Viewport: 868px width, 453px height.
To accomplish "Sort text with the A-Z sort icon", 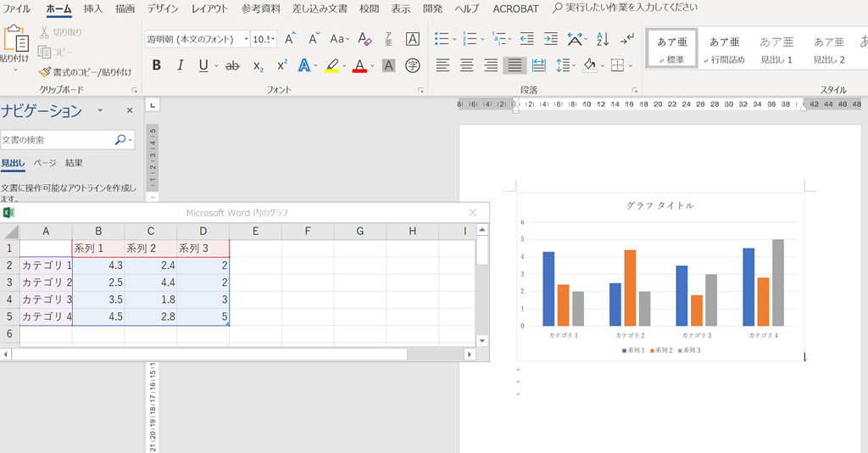I will 602,39.
